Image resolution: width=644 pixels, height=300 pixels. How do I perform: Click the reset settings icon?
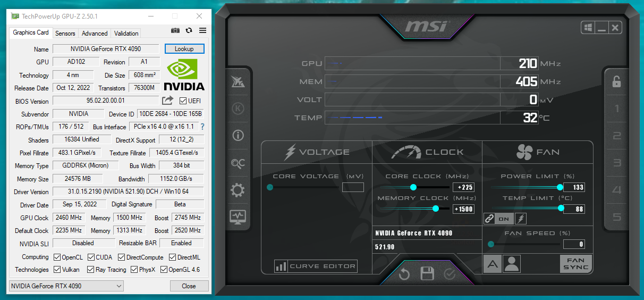[x=404, y=274]
